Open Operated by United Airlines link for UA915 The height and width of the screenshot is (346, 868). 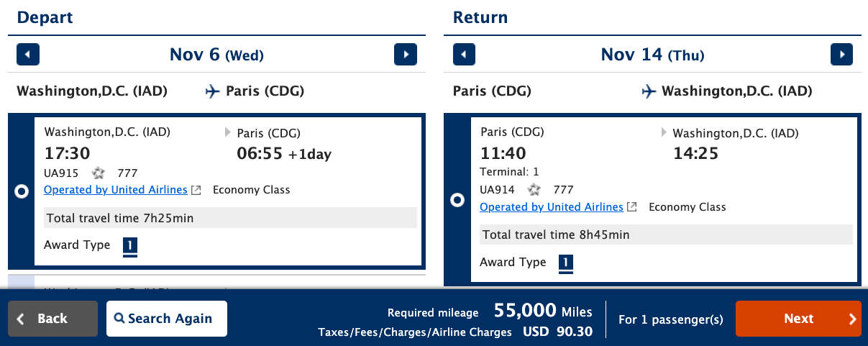coord(115,190)
